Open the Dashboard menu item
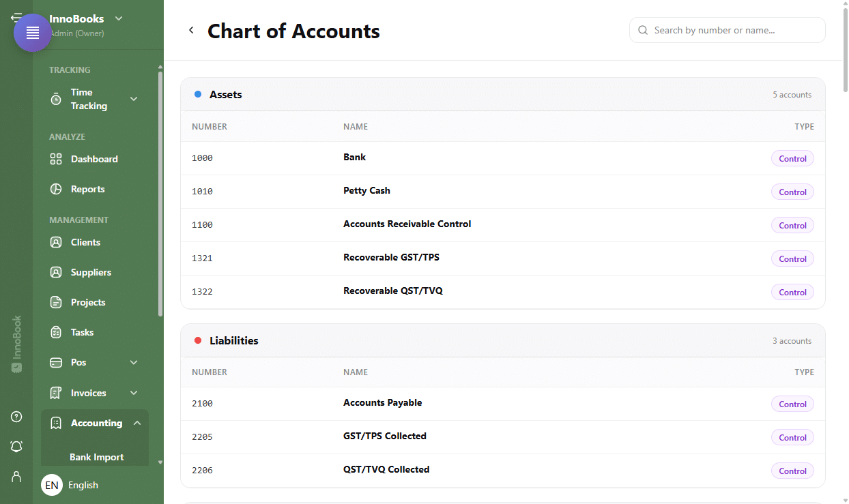The height and width of the screenshot is (504, 849). (95, 159)
